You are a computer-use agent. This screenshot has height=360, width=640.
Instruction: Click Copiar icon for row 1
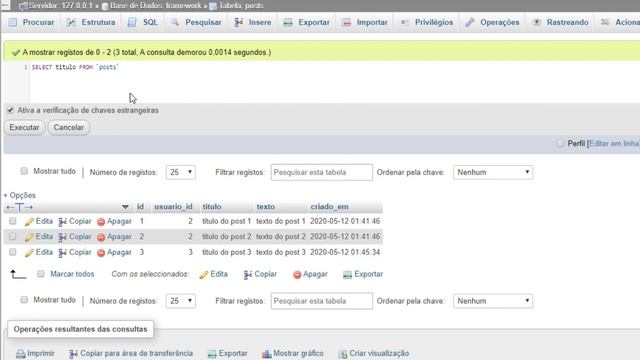(x=62, y=222)
